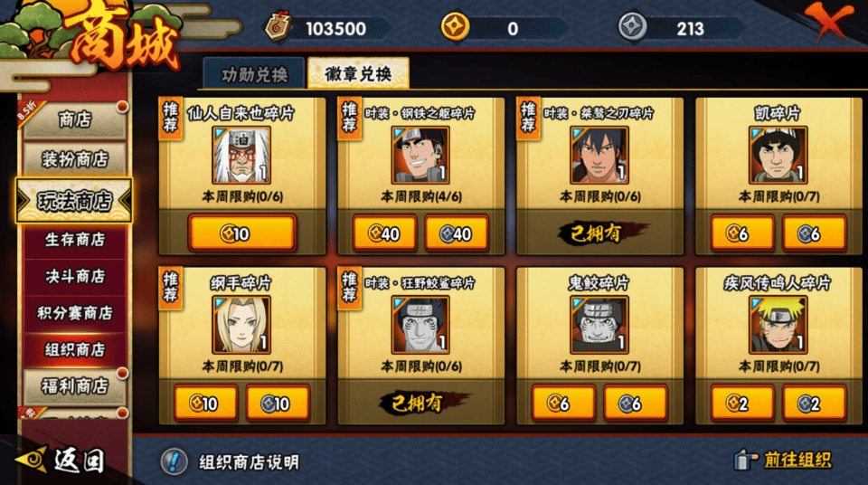Click the 鬼鲛碎片 portrait icon
The width and height of the screenshot is (868, 485).
[x=599, y=325]
